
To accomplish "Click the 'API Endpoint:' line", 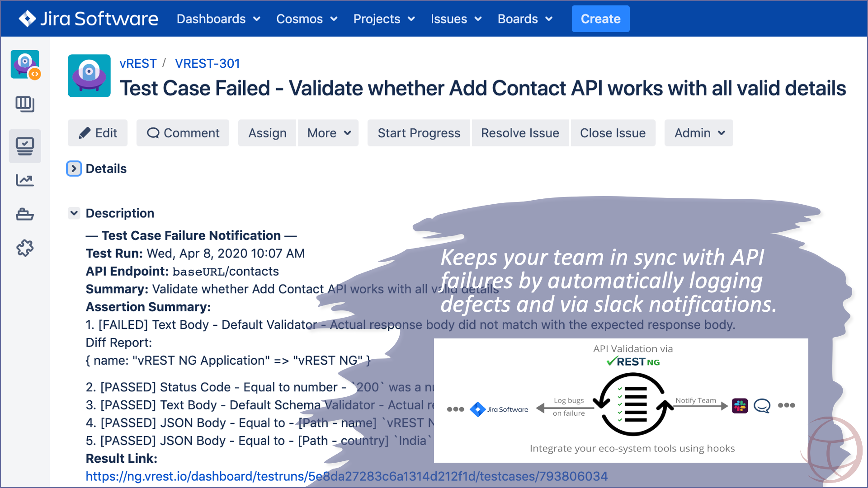I will click(x=182, y=271).
